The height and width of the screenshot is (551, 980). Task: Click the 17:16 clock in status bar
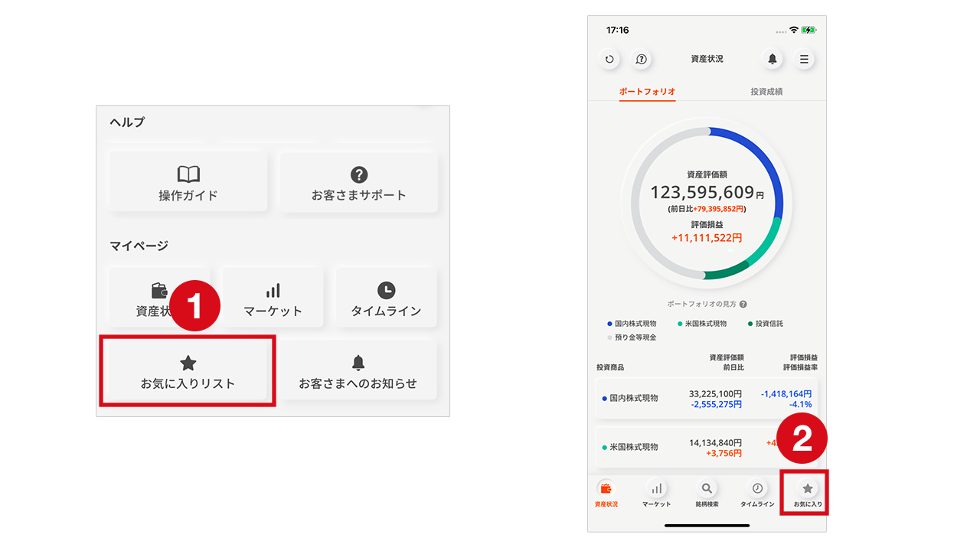[617, 30]
